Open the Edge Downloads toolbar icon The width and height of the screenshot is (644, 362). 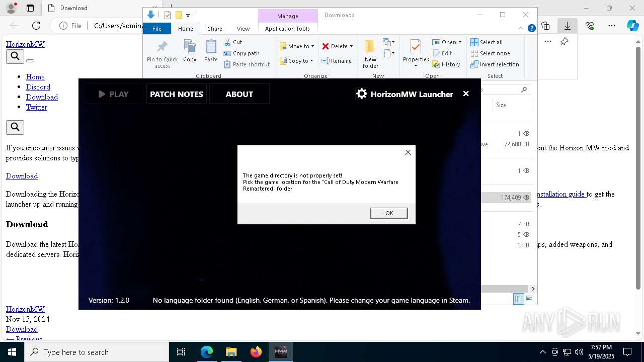point(568,26)
